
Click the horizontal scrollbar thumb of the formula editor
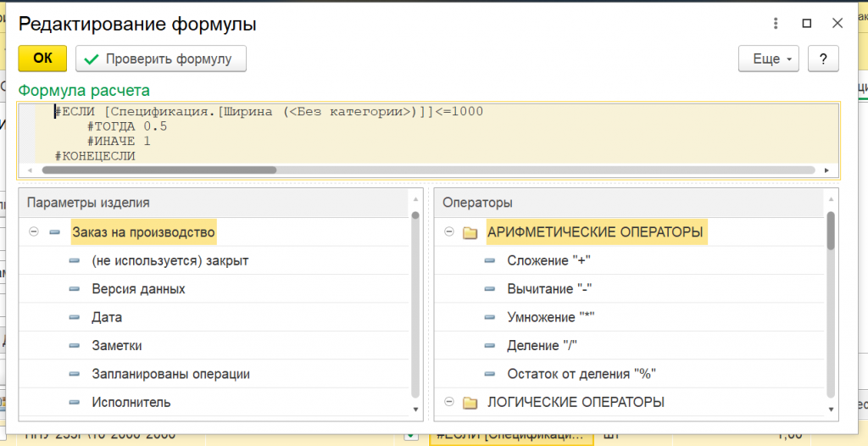159,170
